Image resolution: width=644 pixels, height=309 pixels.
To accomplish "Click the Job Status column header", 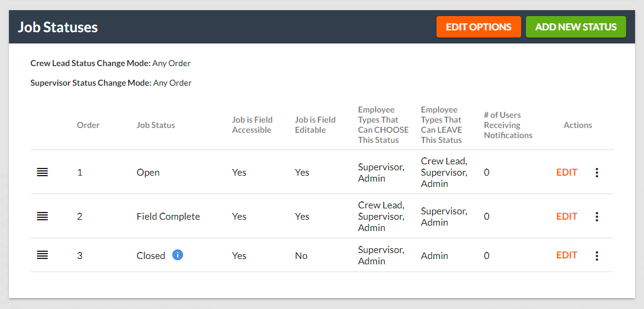I will pyautogui.click(x=156, y=125).
